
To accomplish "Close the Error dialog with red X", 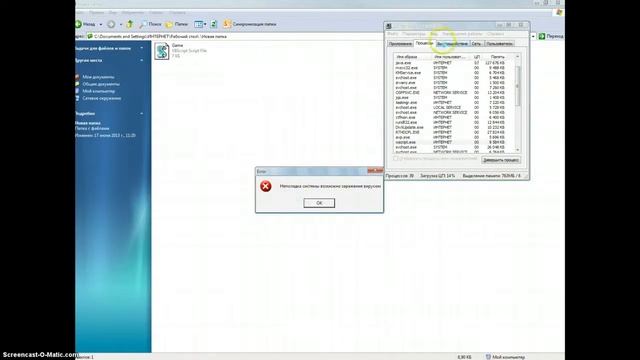I will [x=375, y=171].
